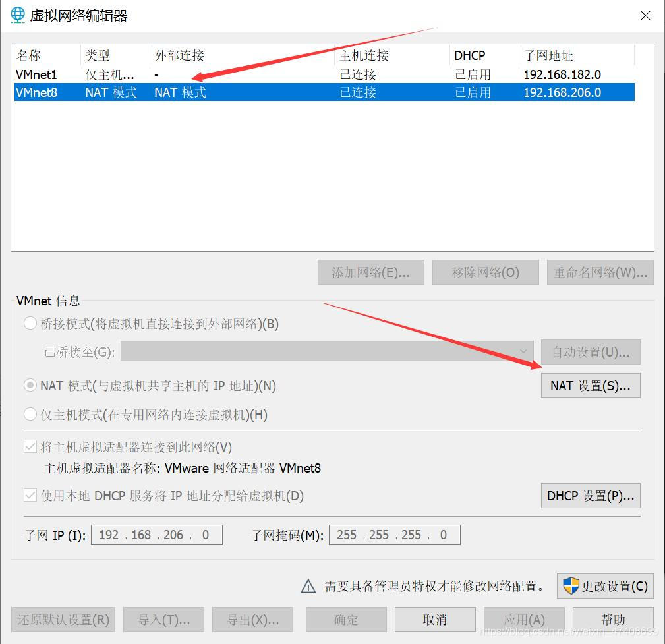This screenshot has height=644, width=665.
Task: Click the 应用(A) button
Action: (x=524, y=620)
